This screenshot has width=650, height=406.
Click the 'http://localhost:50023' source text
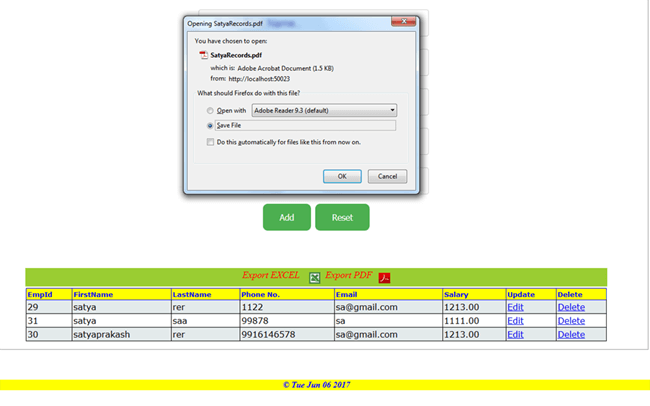(259, 79)
